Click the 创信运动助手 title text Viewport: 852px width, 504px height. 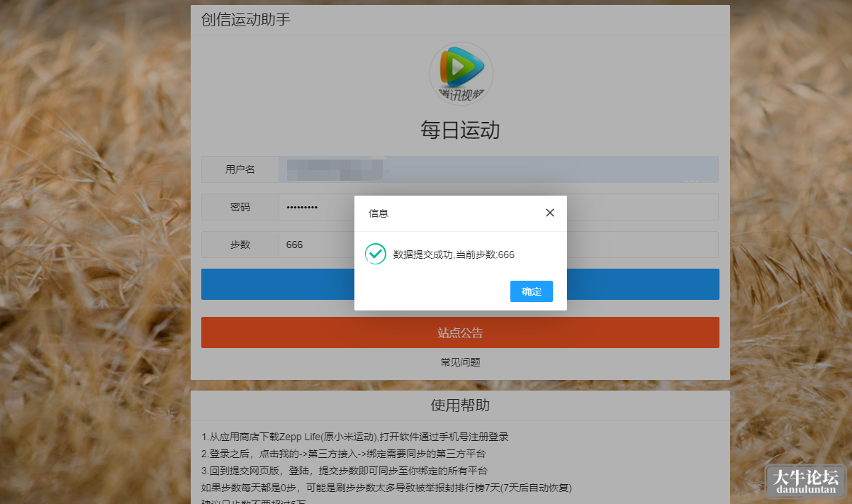coord(246,19)
